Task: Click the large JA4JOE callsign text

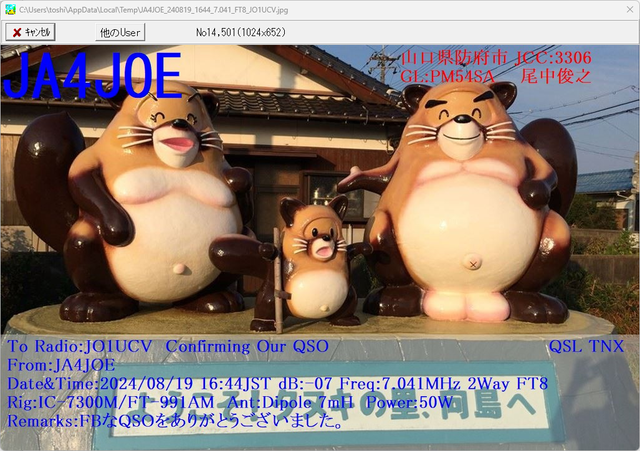Action: 92,76
